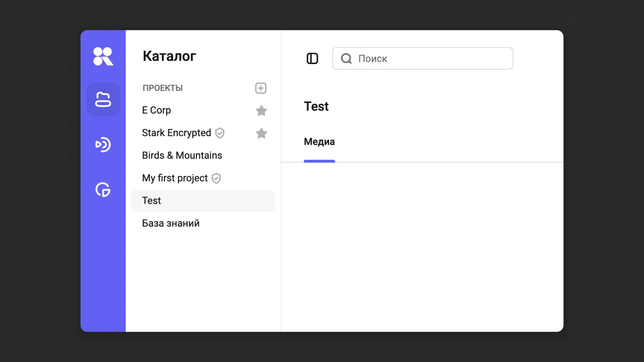
Task: Collapse the panel using the sidebar toggle
Action: pyautogui.click(x=312, y=58)
